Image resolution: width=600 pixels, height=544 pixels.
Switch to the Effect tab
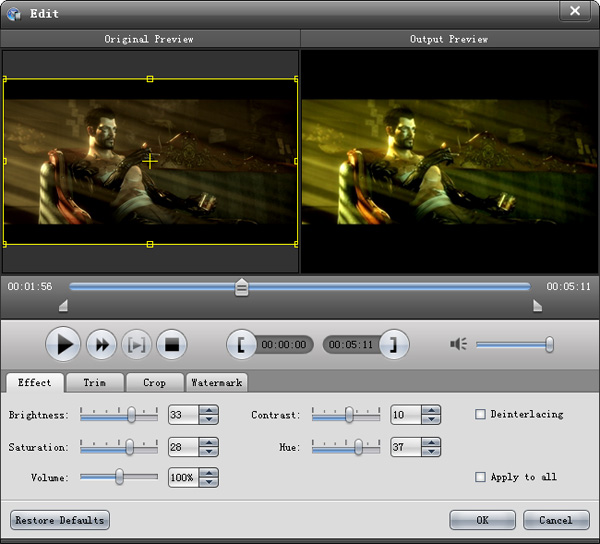tap(34, 383)
